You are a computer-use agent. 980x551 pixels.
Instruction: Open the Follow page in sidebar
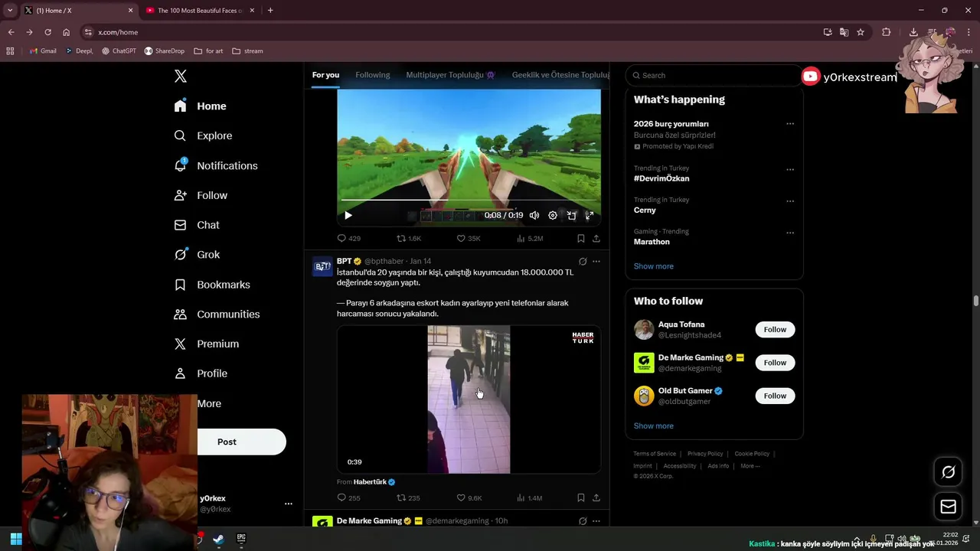pos(201,195)
